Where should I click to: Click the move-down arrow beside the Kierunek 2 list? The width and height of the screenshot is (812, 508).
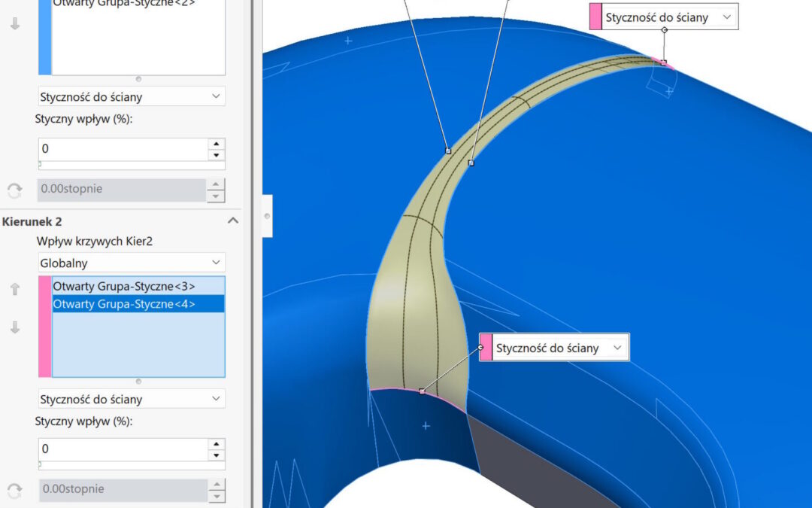[14, 327]
